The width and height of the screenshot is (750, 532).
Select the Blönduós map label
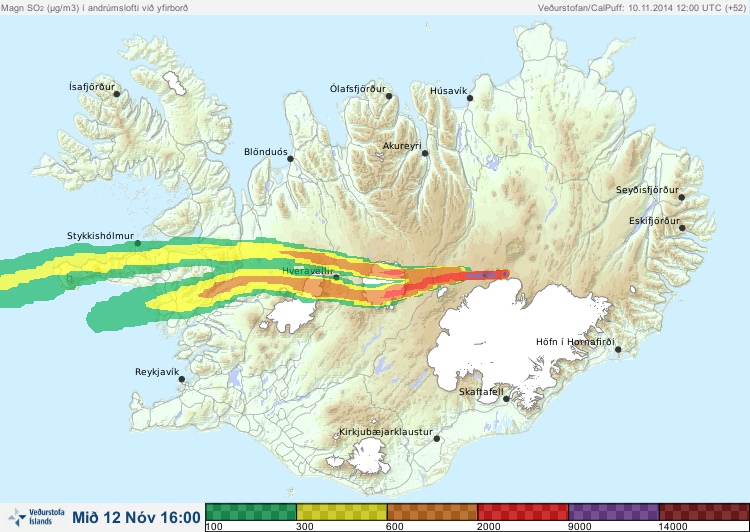(266, 152)
